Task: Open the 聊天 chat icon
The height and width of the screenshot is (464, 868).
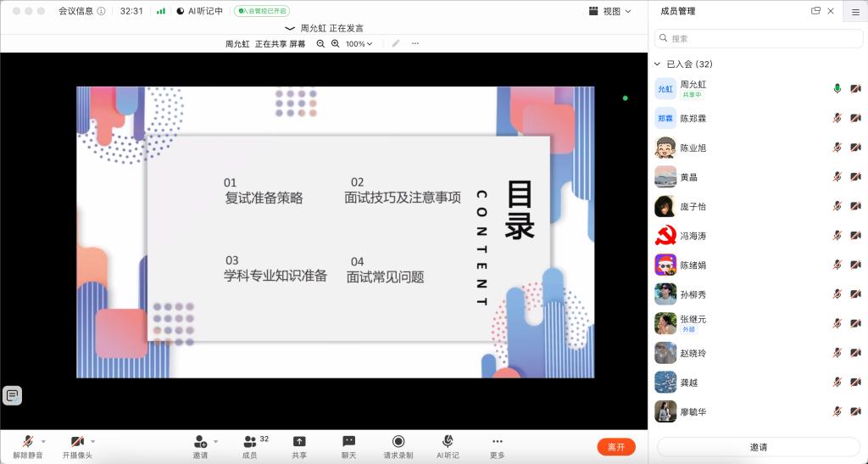Action: coord(348,441)
